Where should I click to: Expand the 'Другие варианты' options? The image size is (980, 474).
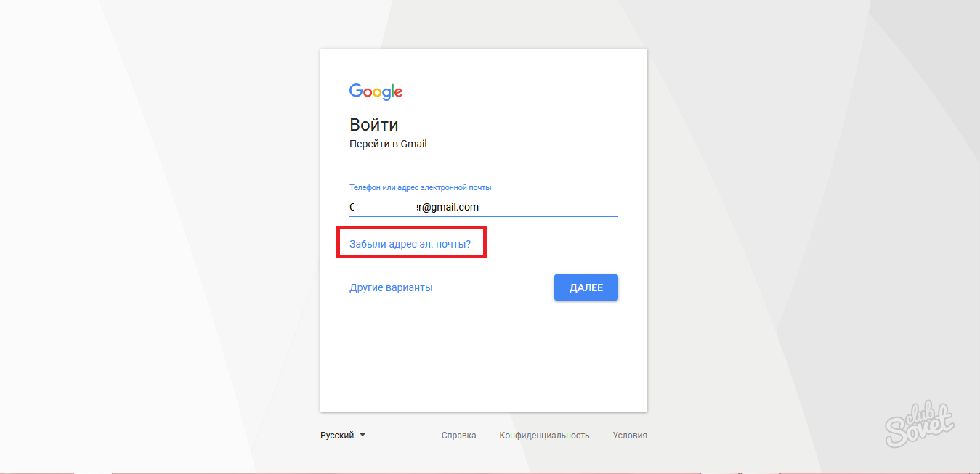click(391, 287)
